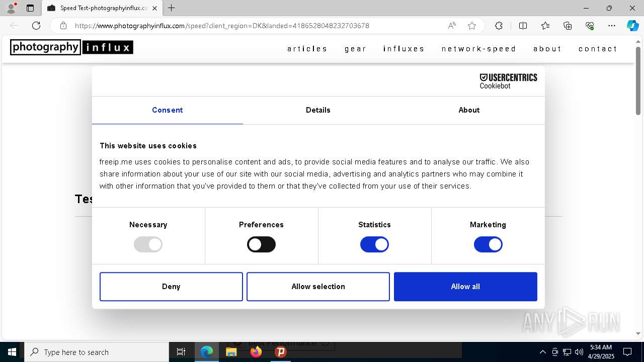
Task: Click the Edge profile avatar icon
Action: pyautogui.click(x=11, y=8)
